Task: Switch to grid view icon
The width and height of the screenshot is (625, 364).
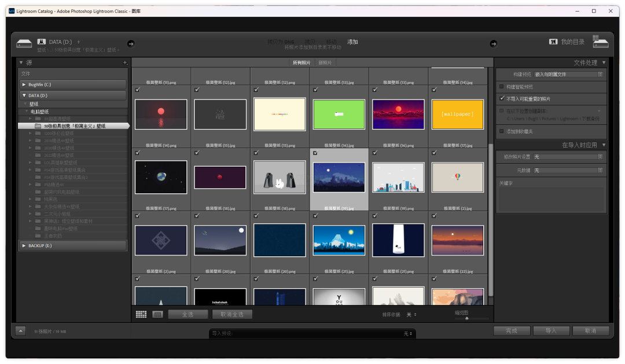Action: click(x=141, y=315)
